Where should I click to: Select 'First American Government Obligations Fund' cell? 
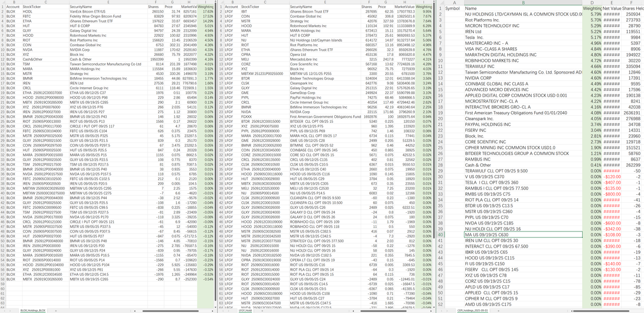coord(325,117)
